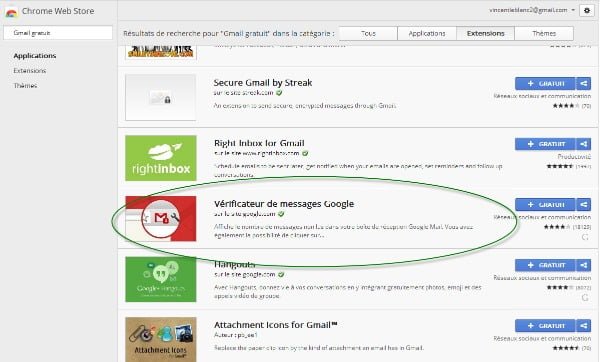The height and width of the screenshot is (362, 600).
Task: Share Attachment Icons for Gmail extension
Action: coord(584,326)
